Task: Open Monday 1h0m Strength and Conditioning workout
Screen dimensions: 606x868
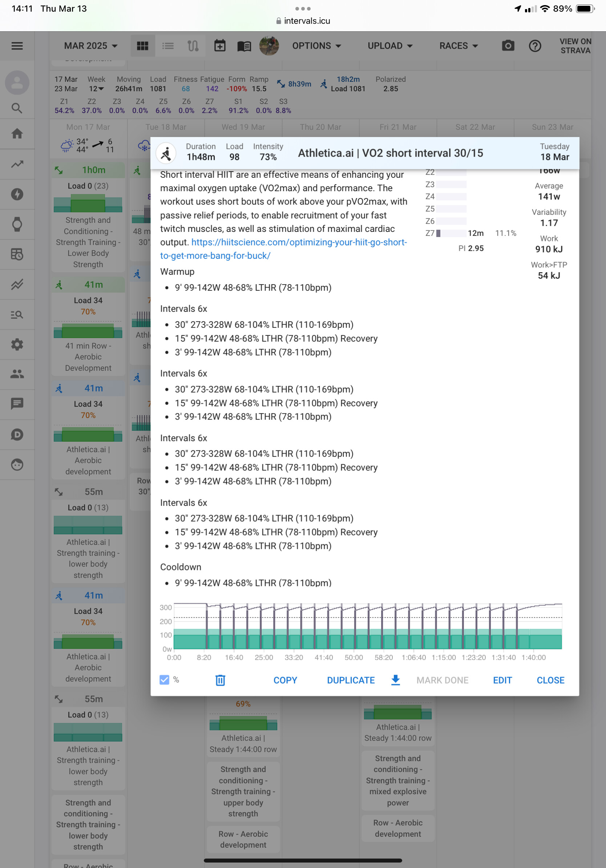Action: coord(88,217)
